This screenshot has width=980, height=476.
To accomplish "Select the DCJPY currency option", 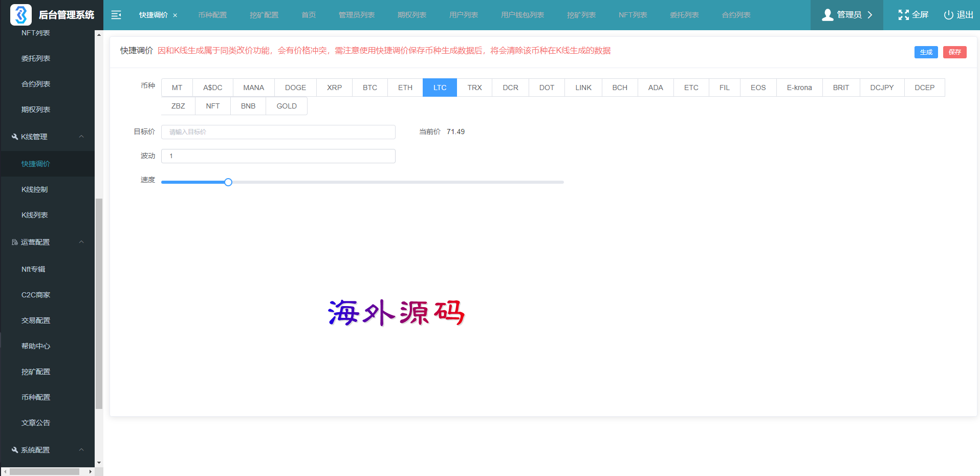I will coord(882,88).
